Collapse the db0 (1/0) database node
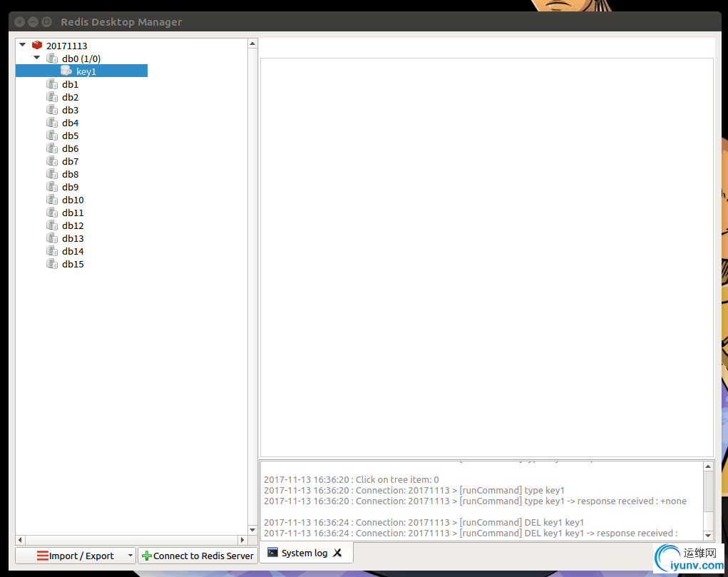728x577 pixels. pos(36,58)
